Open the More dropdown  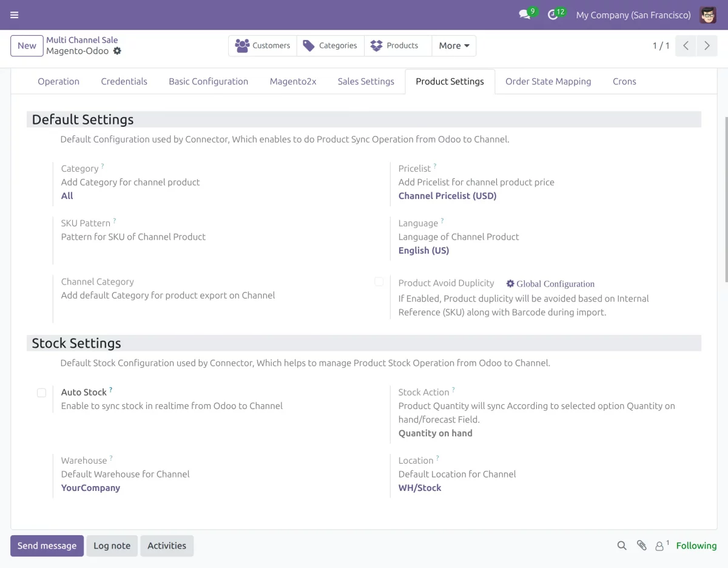(454, 45)
